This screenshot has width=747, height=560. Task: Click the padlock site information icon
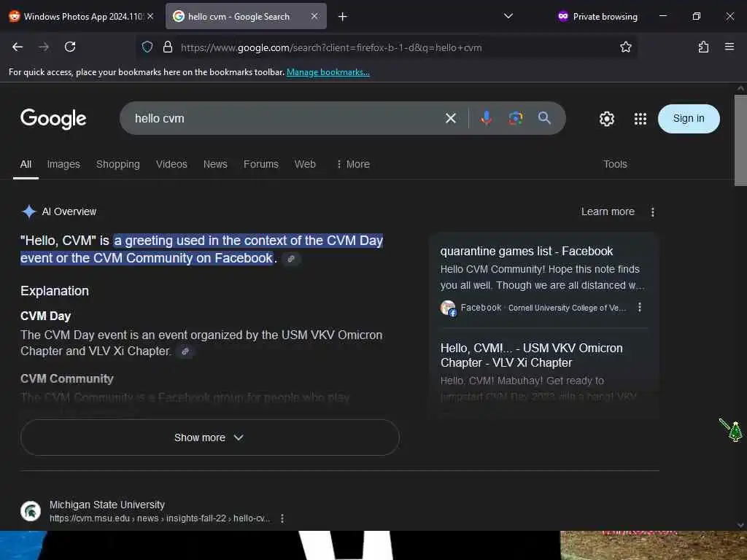point(167,47)
